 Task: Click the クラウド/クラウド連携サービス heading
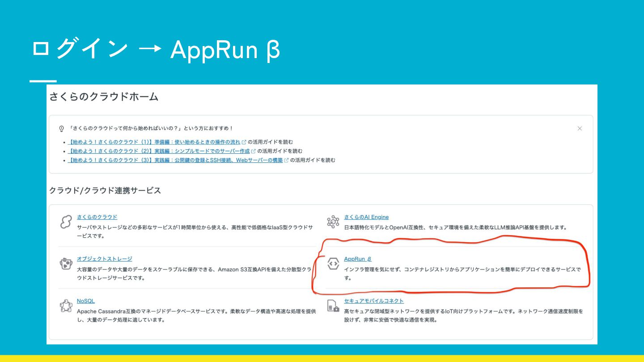[x=105, y=190]
